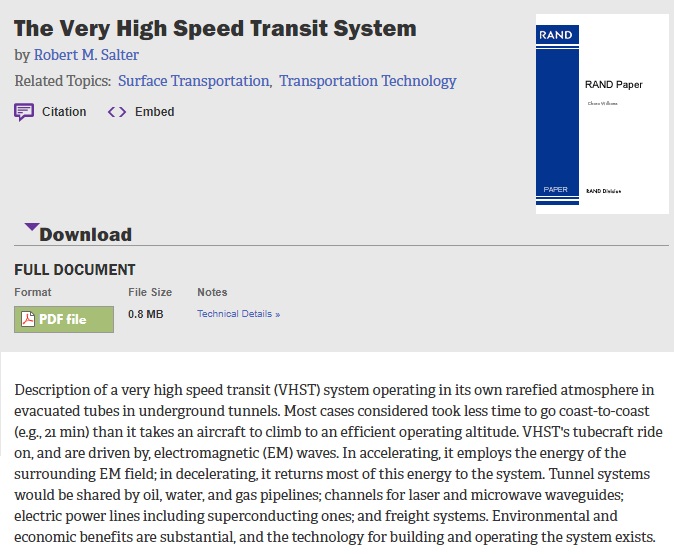This screenshot has width=674, height=554.
Task: Click the 0.8 MB file size text
Action: [146, 314]
